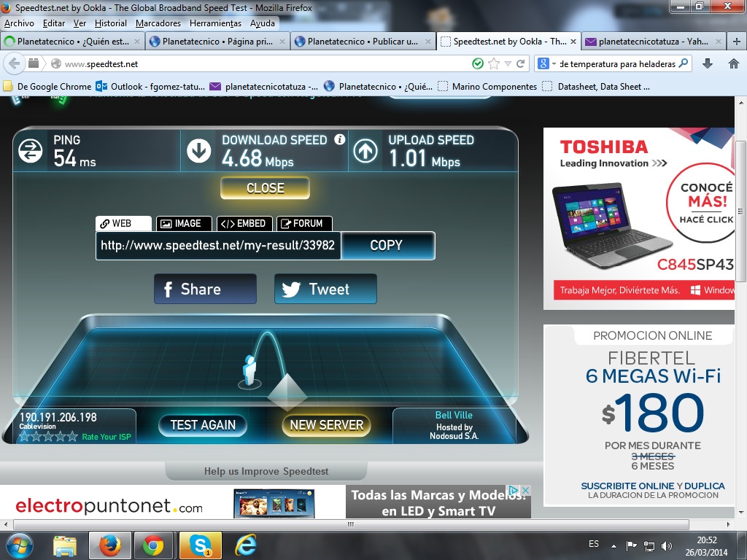This screenshot has width=747, height=560.
Task: Select the FORUM share tab
Action: [304, 223]
